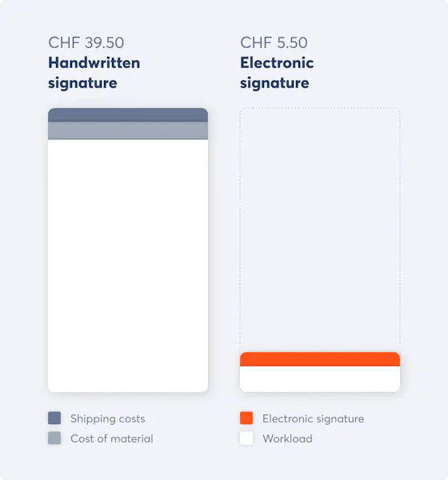Select the orange segment of electronic signature bar
Viewport: 448px width, 480px height.
click(x=320, y=359)
